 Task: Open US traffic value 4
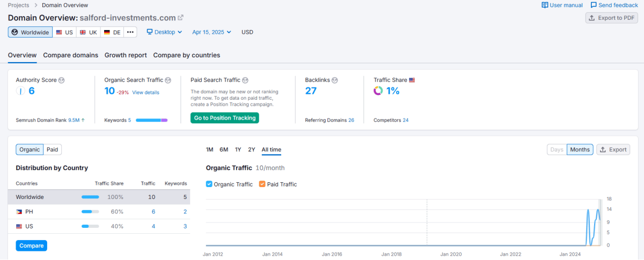click(153, 226)
